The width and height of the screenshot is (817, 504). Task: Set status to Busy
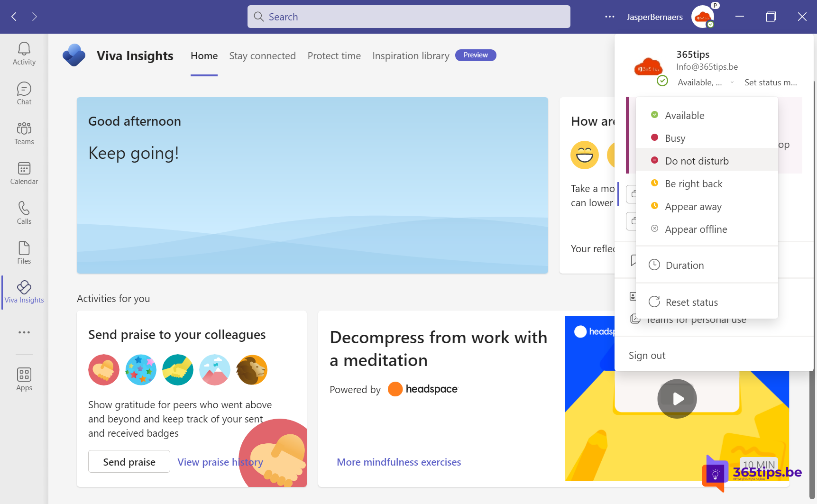pos(707,138)
